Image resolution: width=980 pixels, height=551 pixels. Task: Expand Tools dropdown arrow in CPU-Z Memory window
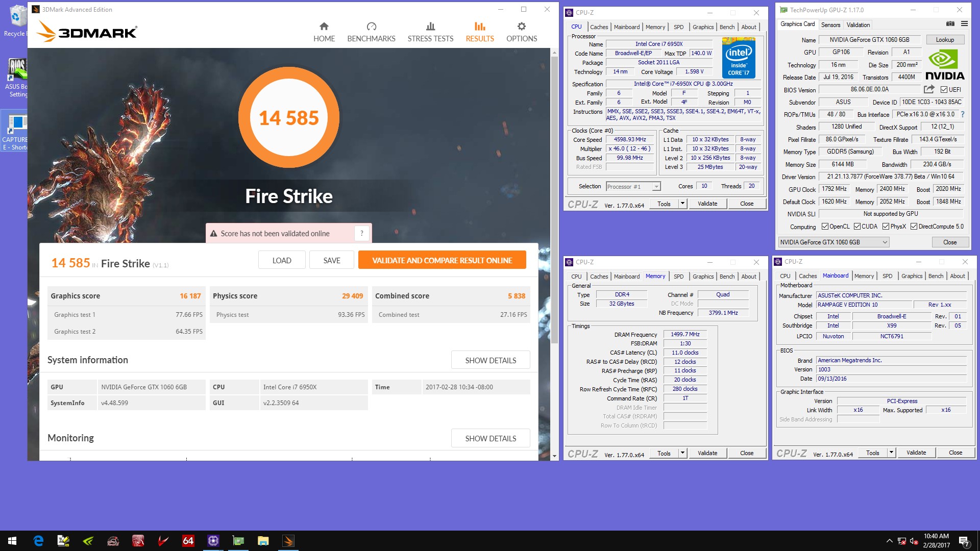click(682, 453)
